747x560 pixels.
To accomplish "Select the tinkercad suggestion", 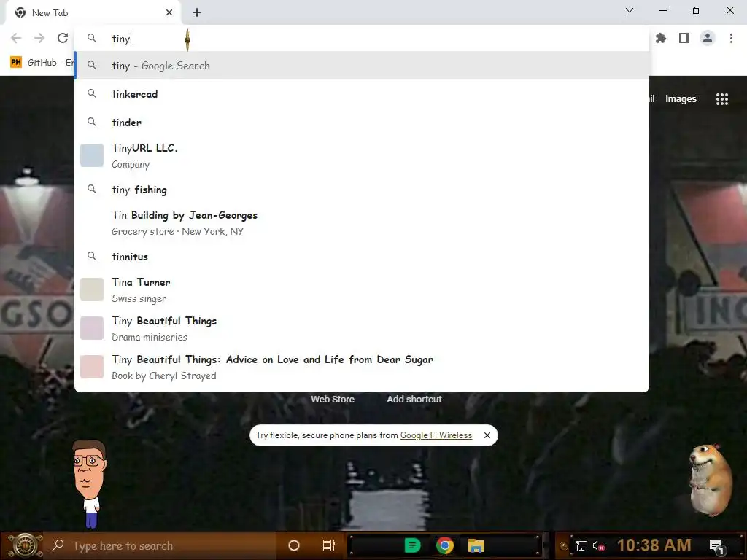I will (x=362, y=94).
